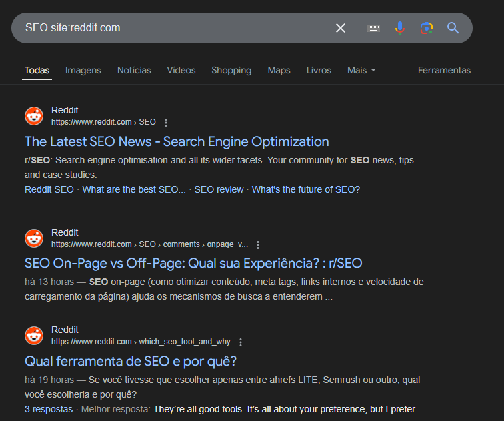Open The Latest SEO News result title
The height and width of the screenshot is (421, 504).
point(177,142)
